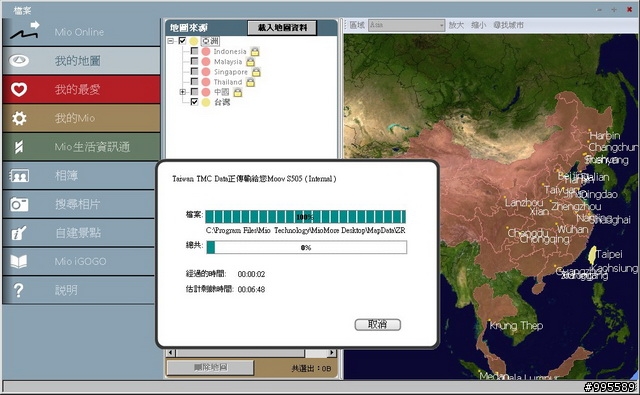Click the 刪除地圖 button

[210, 368]
